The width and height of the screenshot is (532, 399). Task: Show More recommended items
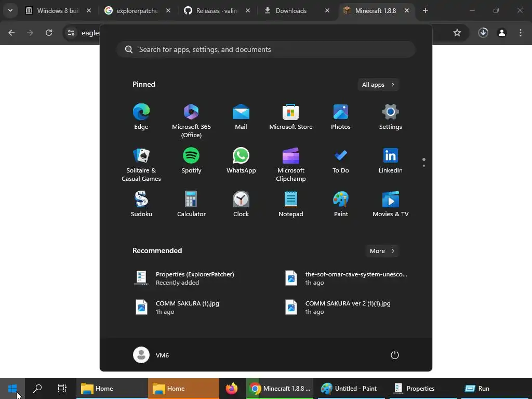pos(382,251)
